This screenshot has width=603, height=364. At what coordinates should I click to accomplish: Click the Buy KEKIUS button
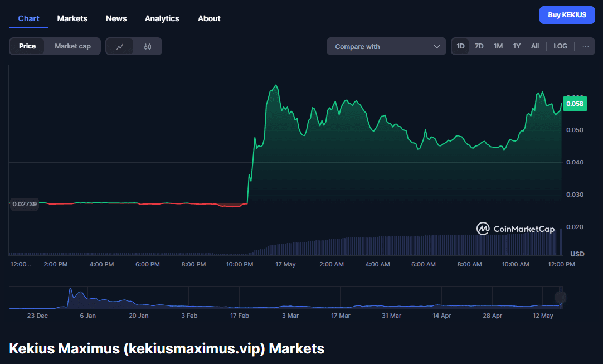(x=567, y=15)
